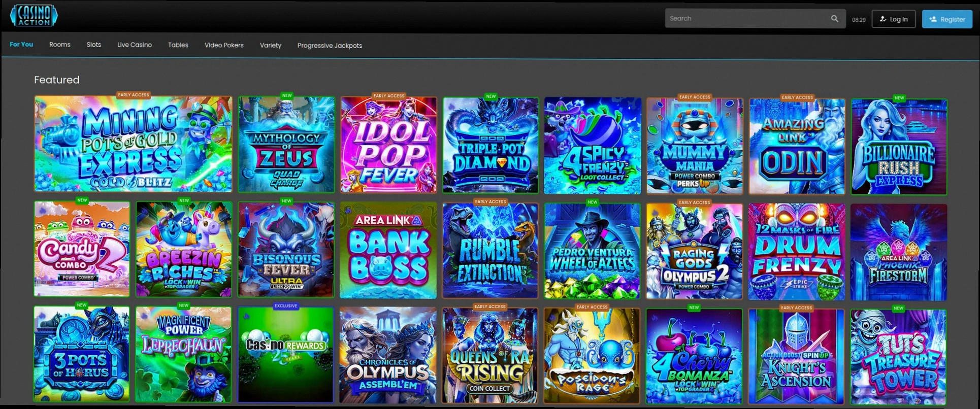Open Queens of Ra Rising Coin Collect
Viewport: 980px width, 409px height.
tap(489, 356)
